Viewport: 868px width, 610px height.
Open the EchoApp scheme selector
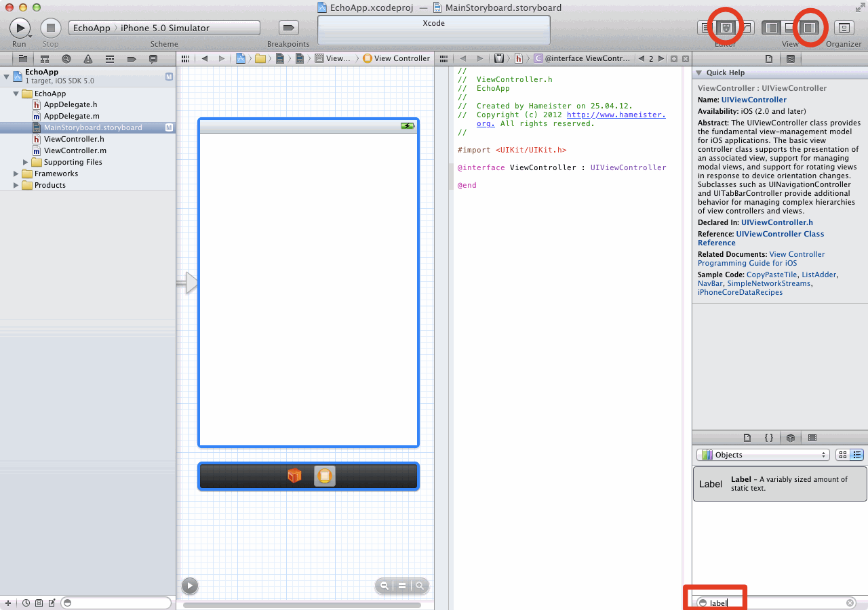click(x=92, y=28)
